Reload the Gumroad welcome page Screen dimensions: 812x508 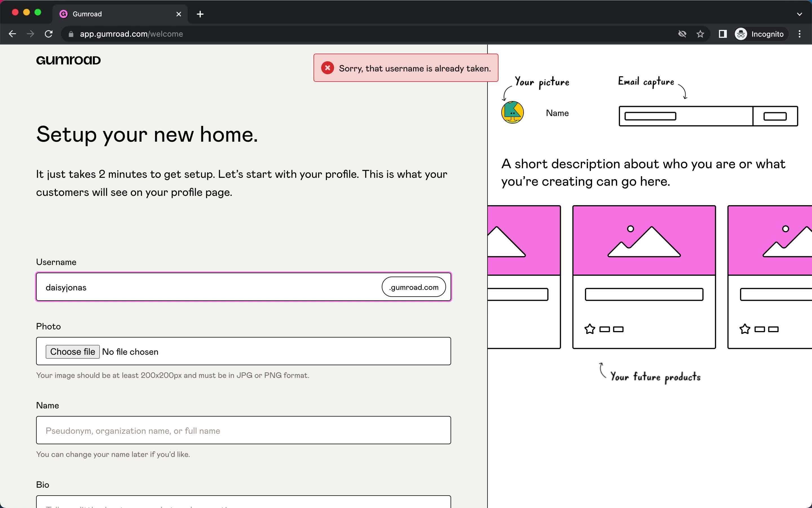[49, 34]
